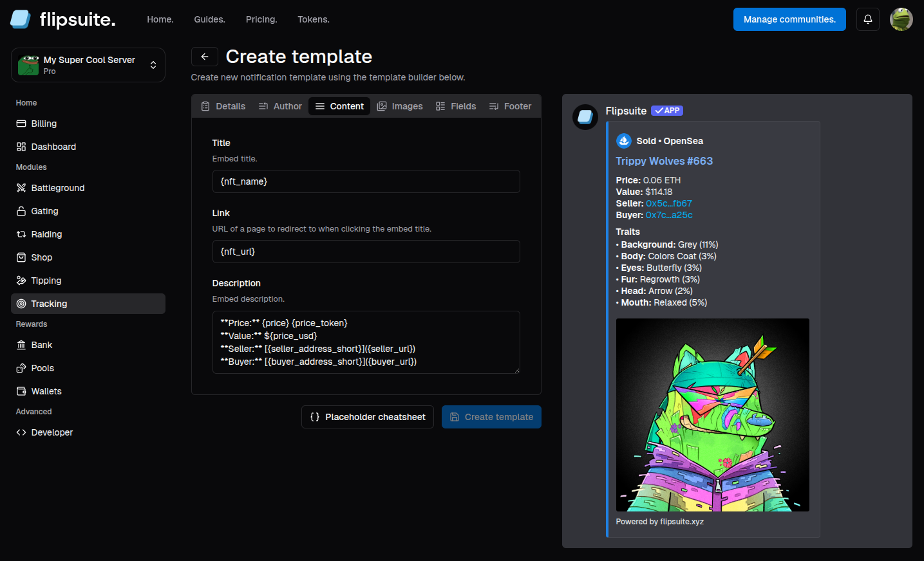Screen dimensions: 924x561
Task: Click the OpenSea icon in the embed
Action: point(624,141)
